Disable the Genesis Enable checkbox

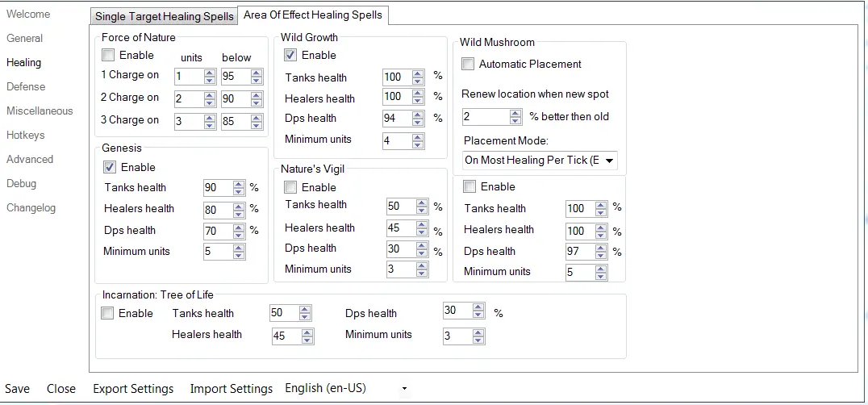tap(110, 167)
